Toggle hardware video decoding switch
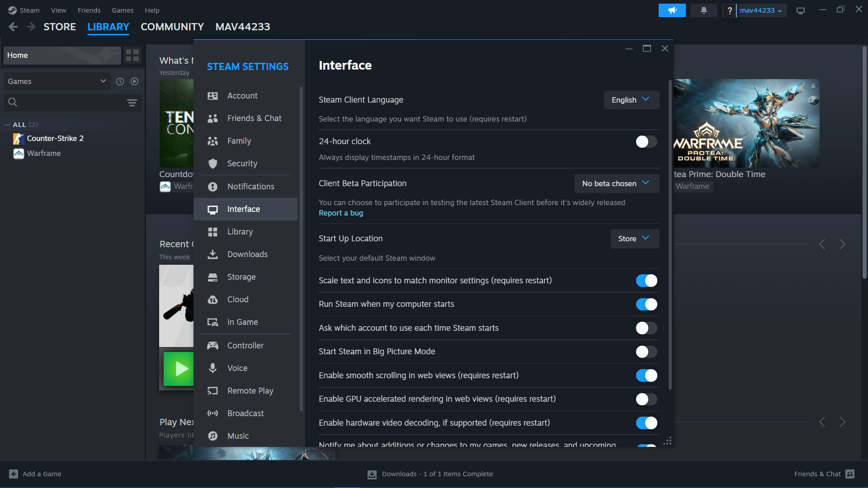Viewport: 868px width, 488px height. 646,423
